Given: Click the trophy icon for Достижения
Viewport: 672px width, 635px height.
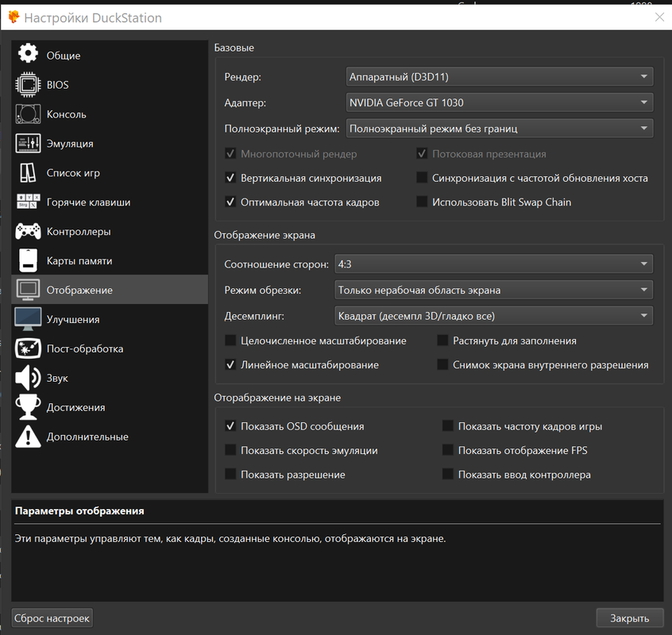Looking at the screenshot, I should click(x=28, y=406).
